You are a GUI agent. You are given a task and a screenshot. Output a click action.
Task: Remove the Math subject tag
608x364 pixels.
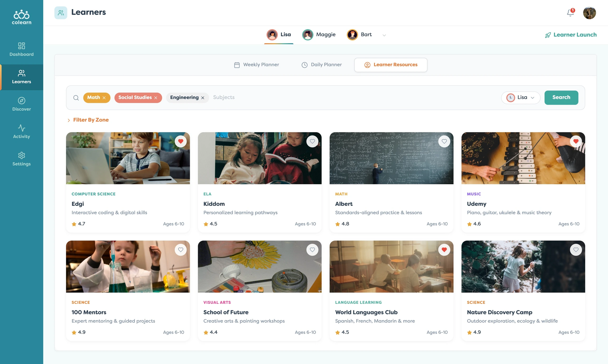tap(104, 98)
